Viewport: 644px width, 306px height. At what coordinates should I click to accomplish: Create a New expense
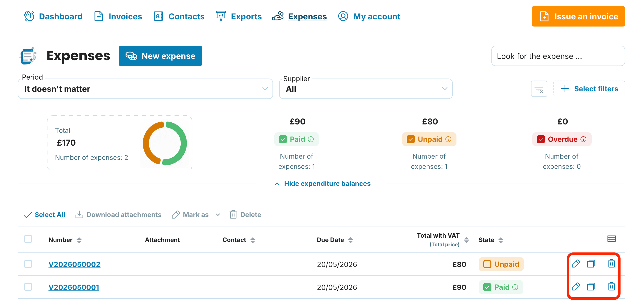point(160,56)
